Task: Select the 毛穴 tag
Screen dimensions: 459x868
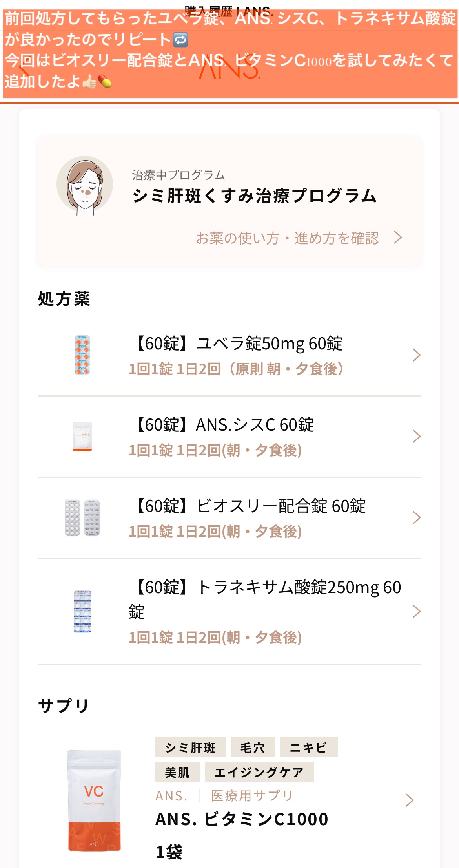Action: pyautogui.click(x=253, y=747)
